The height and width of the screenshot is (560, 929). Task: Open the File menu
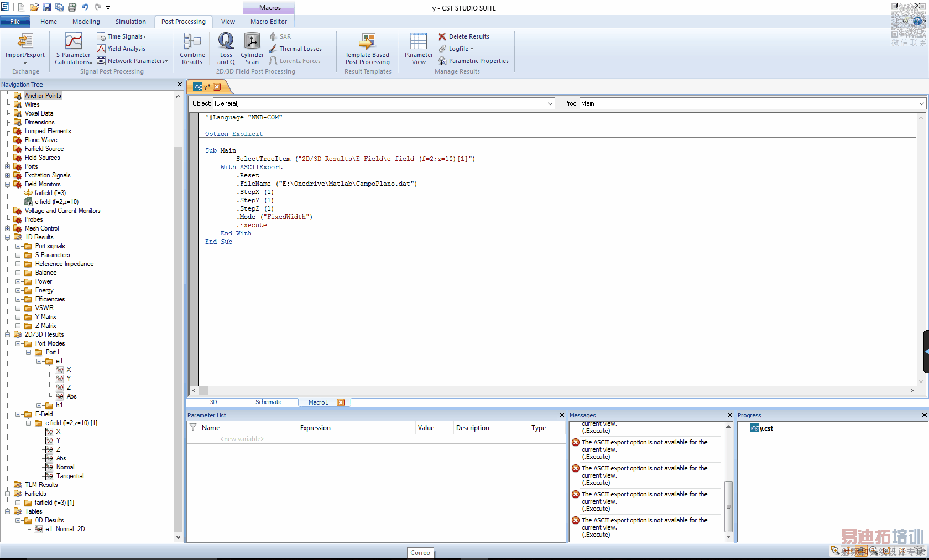(x=15, y=22)
